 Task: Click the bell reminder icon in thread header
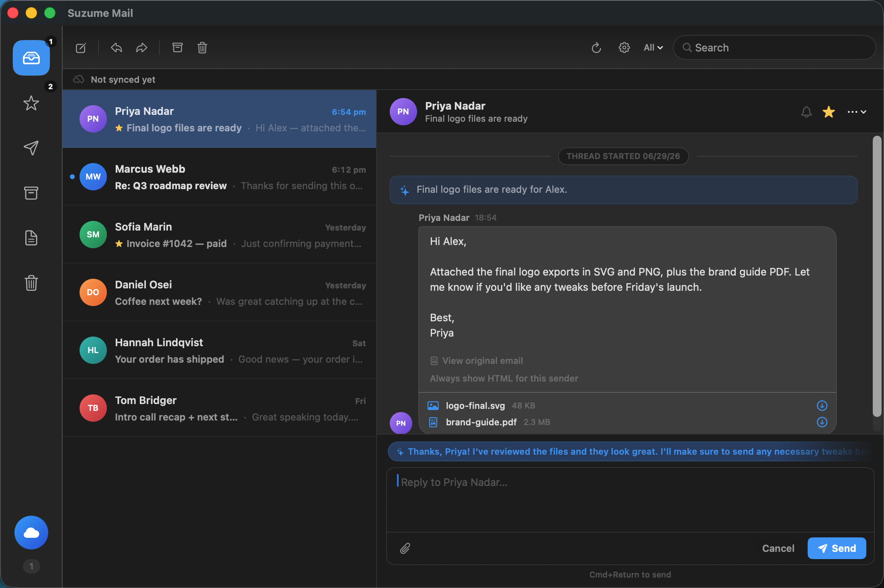806,112
